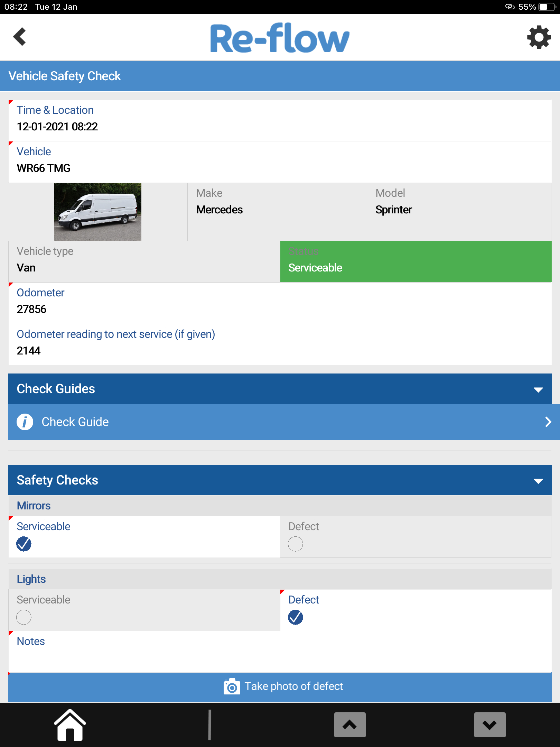Select Defect for Mirrors
560x747 pixels.
296,544
